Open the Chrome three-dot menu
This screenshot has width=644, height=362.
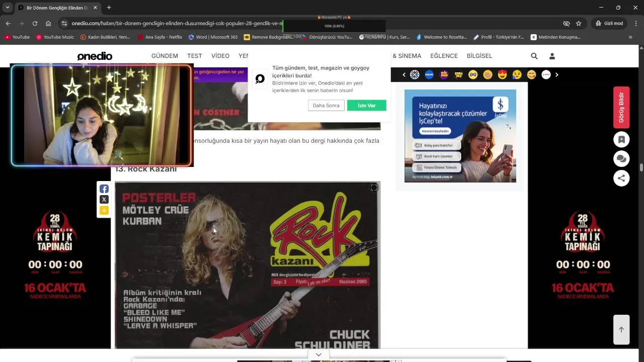coord(636,23)
